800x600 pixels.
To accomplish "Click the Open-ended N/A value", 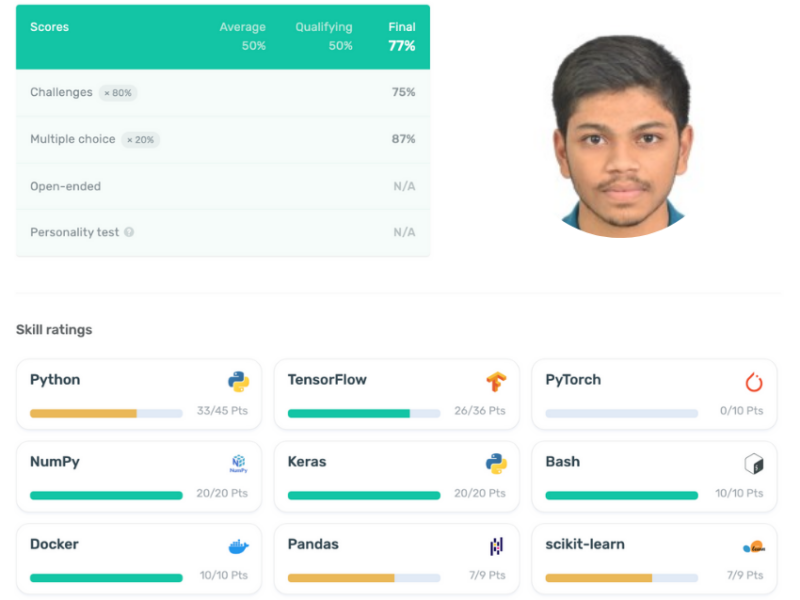I will coord(404,186).
